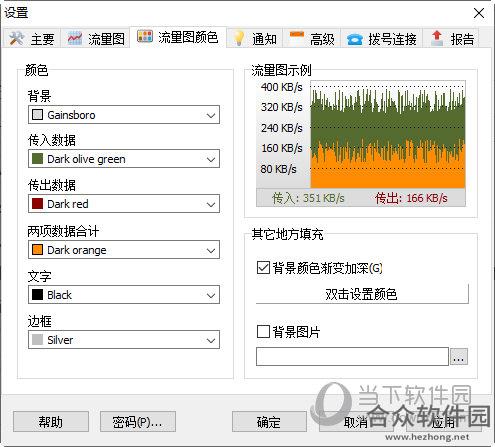The height and width of the screenshot is (447, 495).
Task: Click the 80 KB/s axis label
Action: coord(278,169)
